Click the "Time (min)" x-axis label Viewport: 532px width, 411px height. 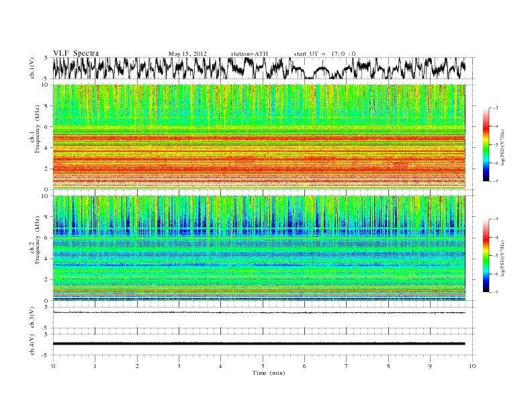click(x=269, y=373)
